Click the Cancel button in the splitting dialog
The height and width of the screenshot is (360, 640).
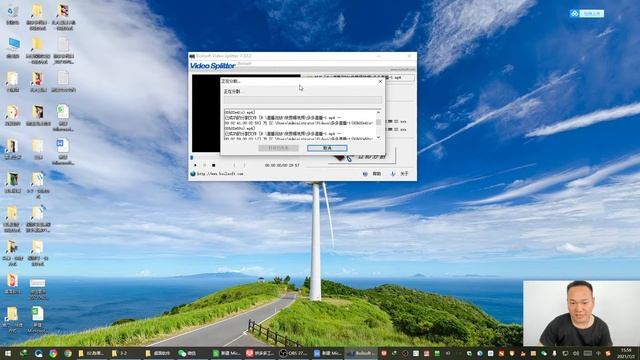(x=327, y=148)
